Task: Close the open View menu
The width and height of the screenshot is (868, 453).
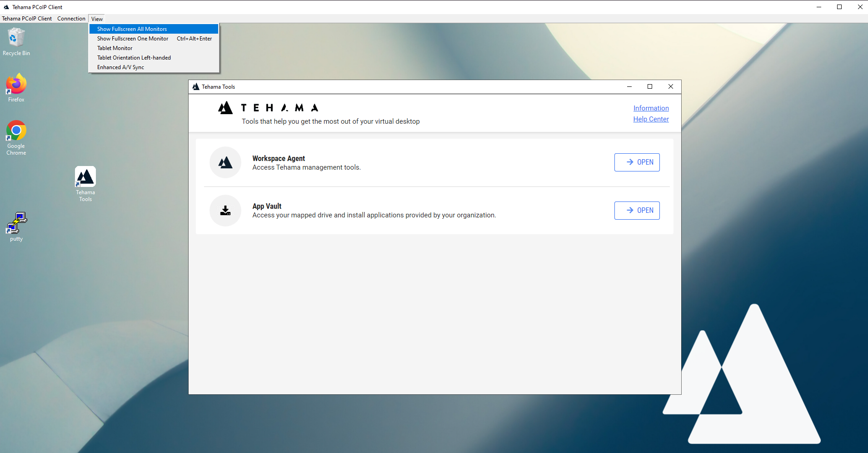Action: pyautogui.click(x=97, y=19)
